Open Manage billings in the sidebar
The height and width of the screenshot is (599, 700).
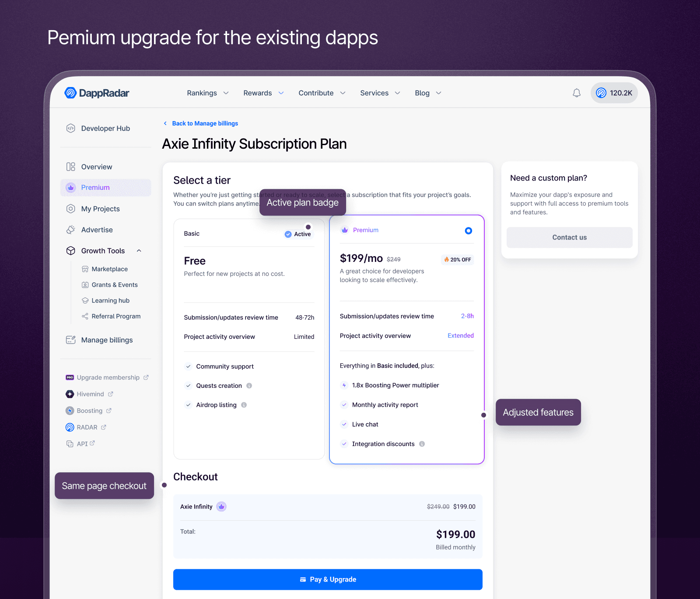click(x=106, y=340)
